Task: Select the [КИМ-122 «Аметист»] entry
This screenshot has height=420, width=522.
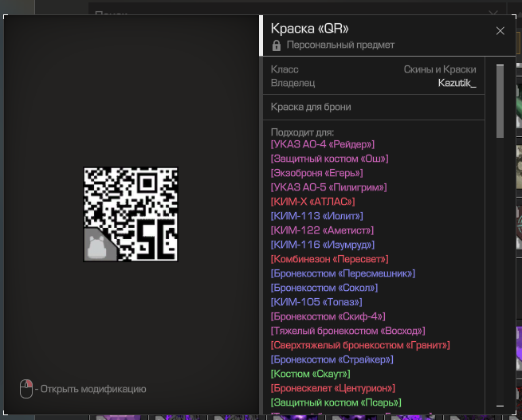Action: [322, 230]
